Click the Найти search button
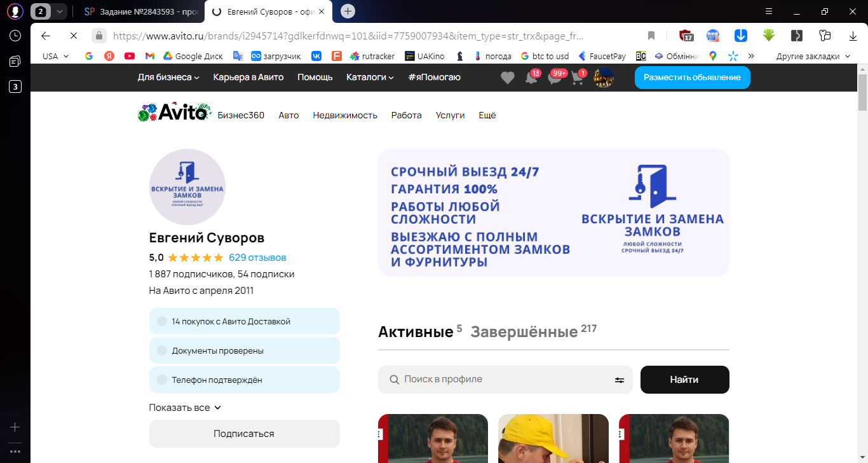The width and height of the screenshot is (868, 463). click(x=684, y=380)
